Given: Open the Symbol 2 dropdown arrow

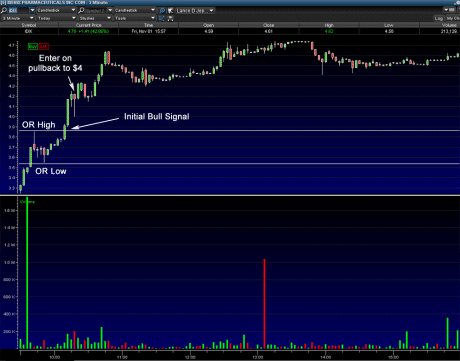Looking at the screenshot, I should [110, 10].
